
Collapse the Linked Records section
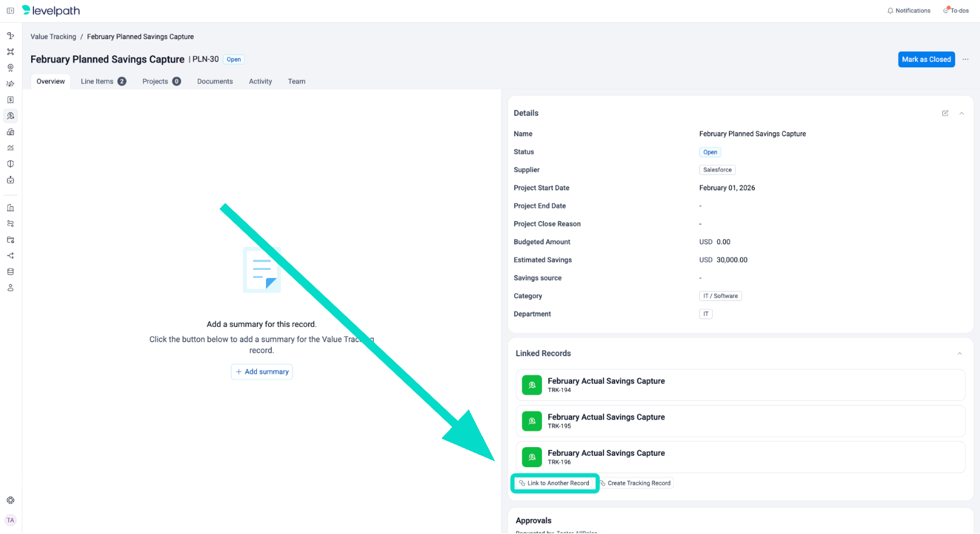coord(959,353)
